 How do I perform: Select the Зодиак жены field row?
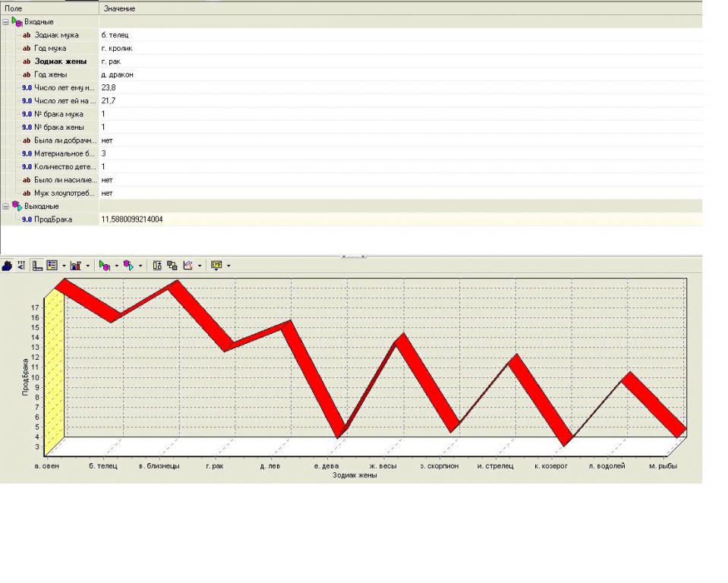pos(60,61)
